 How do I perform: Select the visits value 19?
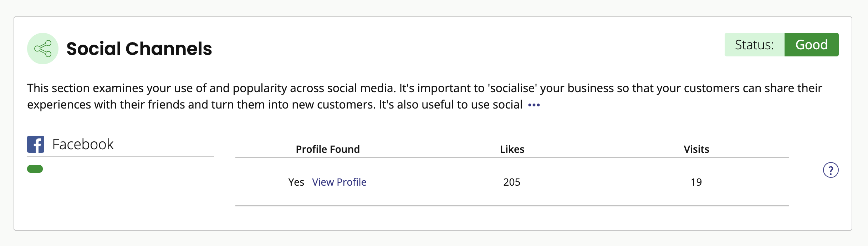pyautogui.click(x=696, y=182)
